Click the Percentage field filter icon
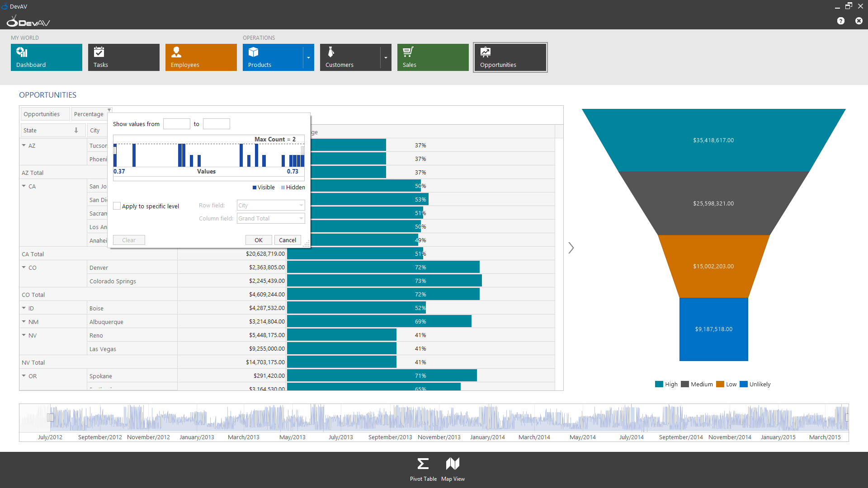 pos(109,110)
